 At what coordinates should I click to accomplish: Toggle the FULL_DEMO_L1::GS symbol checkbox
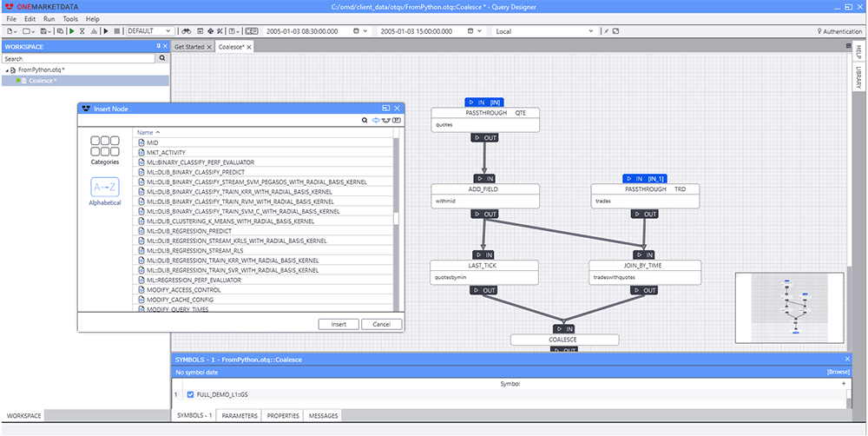[191, 394]
